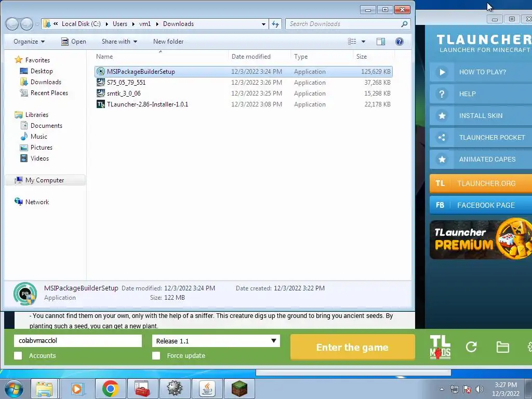
Task: Select Desktop in Favorites
Action: [42, 71]
